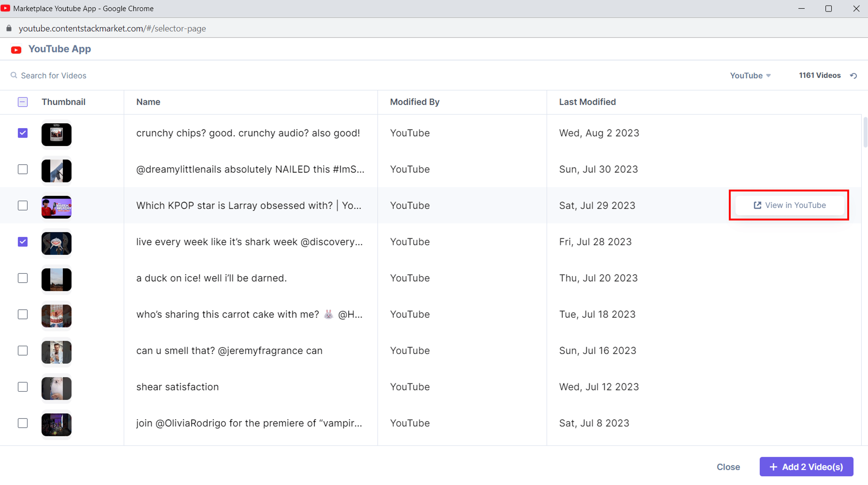The image size is (868, 485).
Task: Click the refresh videos icon
Action: [854, 76]
